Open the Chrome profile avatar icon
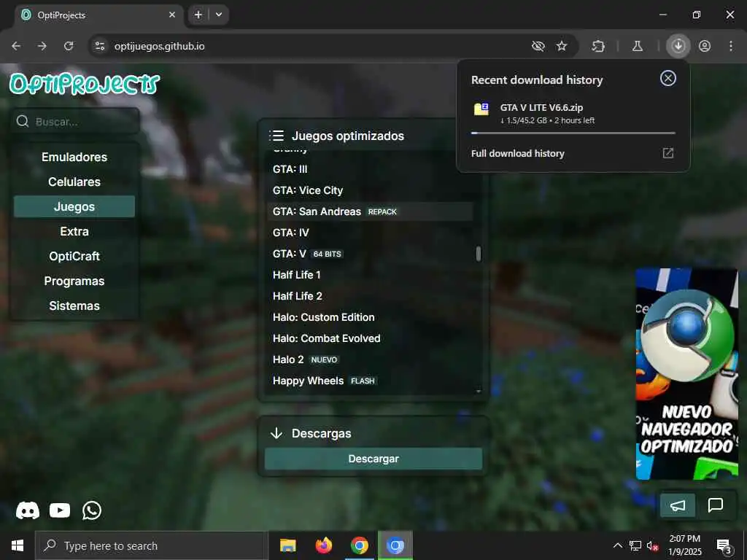Image resolution: width=747 pixels, height=560 pixels. (x=705, y=46)
